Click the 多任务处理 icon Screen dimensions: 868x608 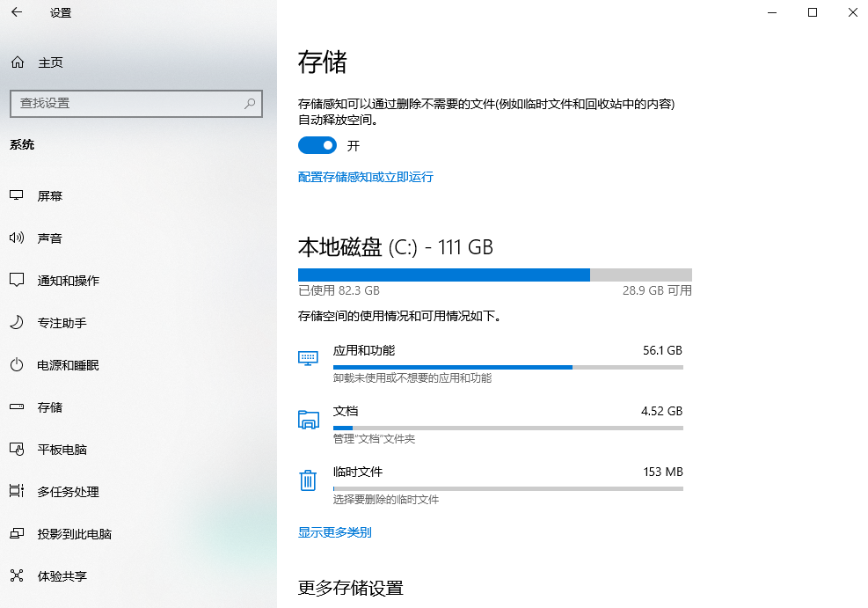click(x=17, y=491)
